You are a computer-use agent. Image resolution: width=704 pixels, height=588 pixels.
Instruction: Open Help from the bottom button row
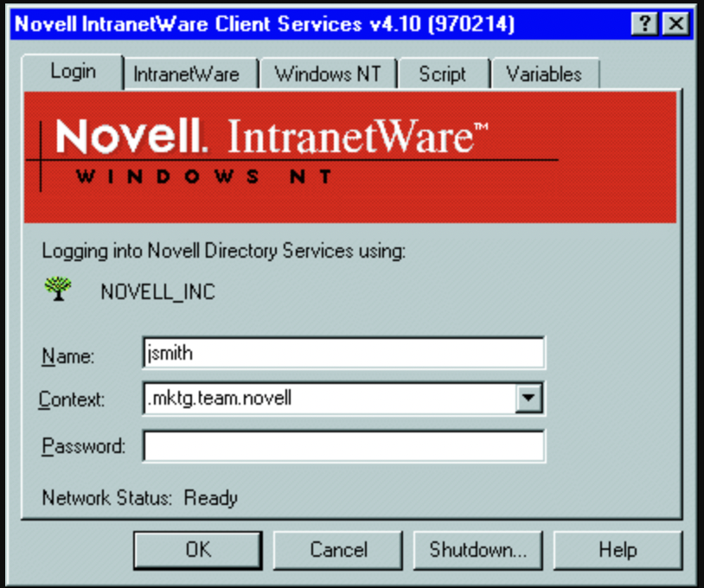click(618, 550)
